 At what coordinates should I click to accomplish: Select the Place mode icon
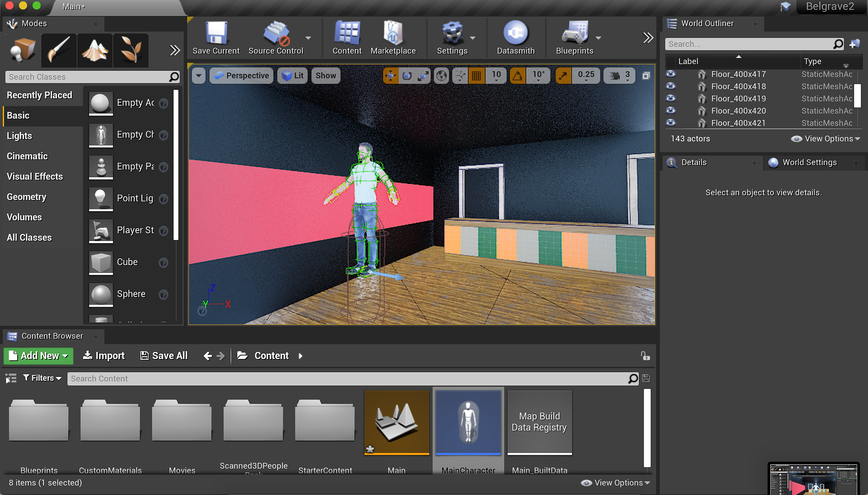click(23, 50)
